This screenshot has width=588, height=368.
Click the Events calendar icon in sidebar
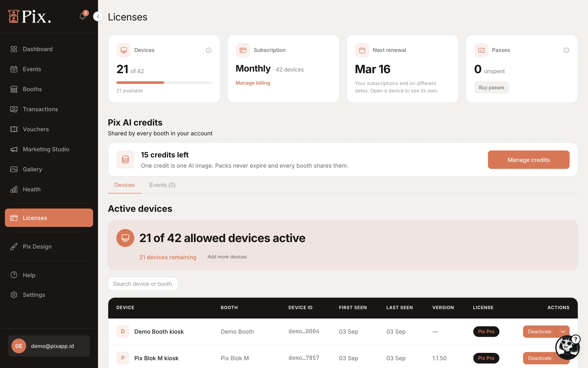(14, 69)
